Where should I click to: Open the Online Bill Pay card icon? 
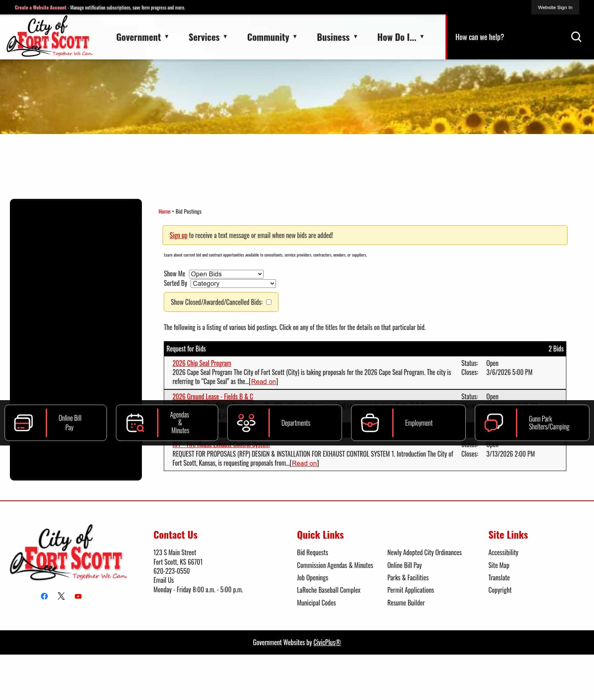24,423
